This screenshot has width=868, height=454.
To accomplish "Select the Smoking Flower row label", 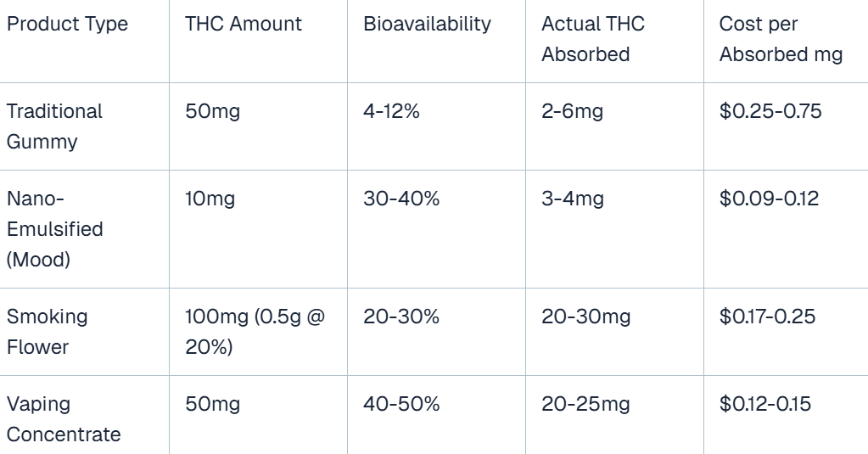I will 47,332.
